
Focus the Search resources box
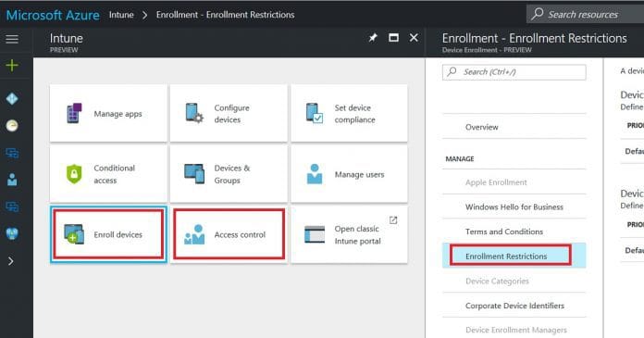(x=586, y=15)
